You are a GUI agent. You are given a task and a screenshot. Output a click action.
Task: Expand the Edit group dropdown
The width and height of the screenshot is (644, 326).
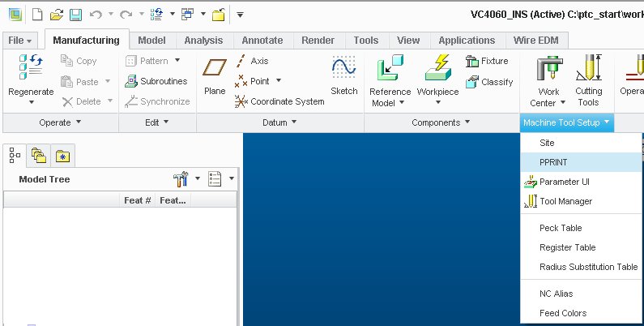click(157, 122)
